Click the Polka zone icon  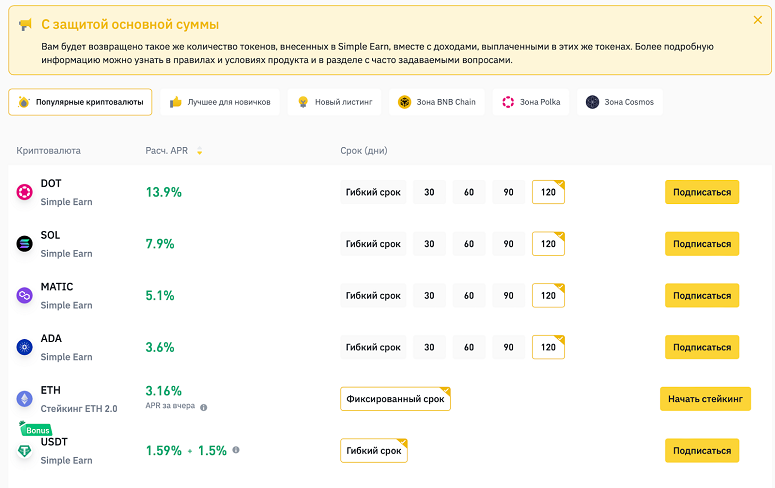point(508,102)
